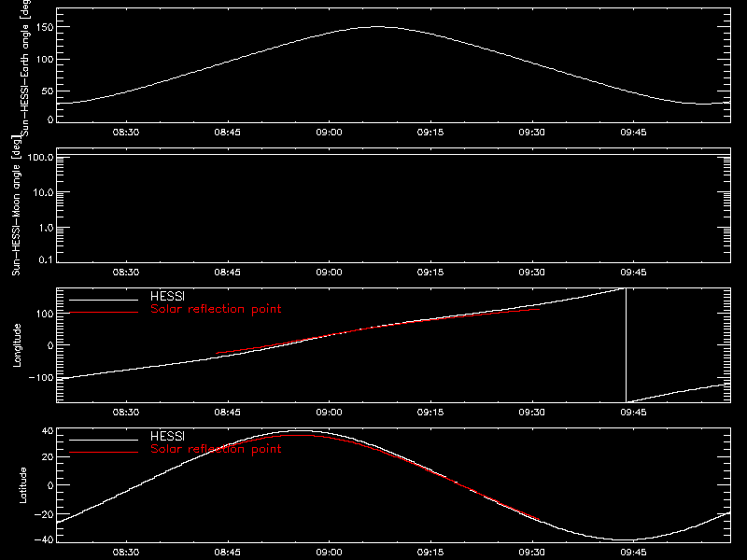Choose 09:00 label under Longitude plot
The height and width of the screenshot is (560, 747).
(x=329, y=413)
